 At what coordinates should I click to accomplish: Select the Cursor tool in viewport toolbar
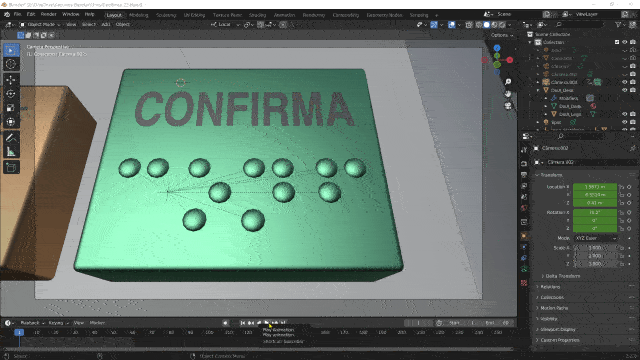click(11, 64)
